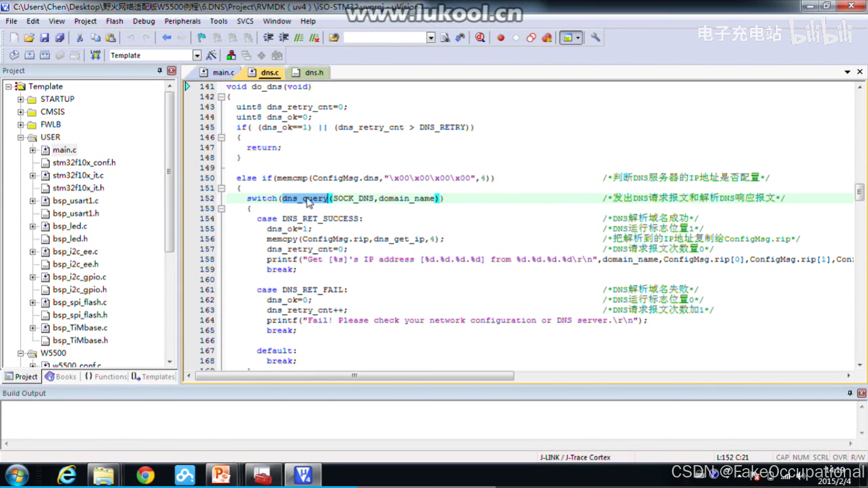
Task: Navigate backwards with blue arrow icon
Action: pos(166,38)
